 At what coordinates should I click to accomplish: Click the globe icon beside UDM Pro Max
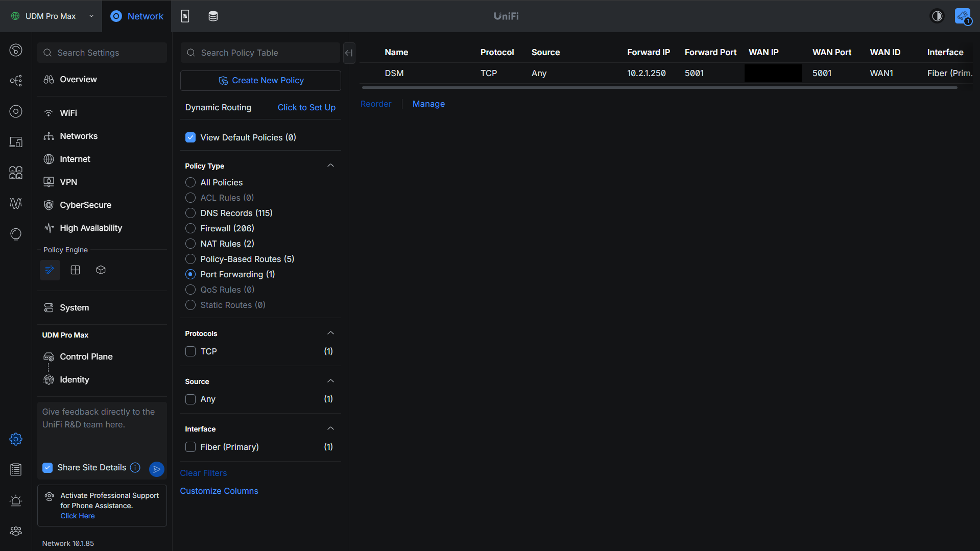pyautogui.click(x=15, y=16)
